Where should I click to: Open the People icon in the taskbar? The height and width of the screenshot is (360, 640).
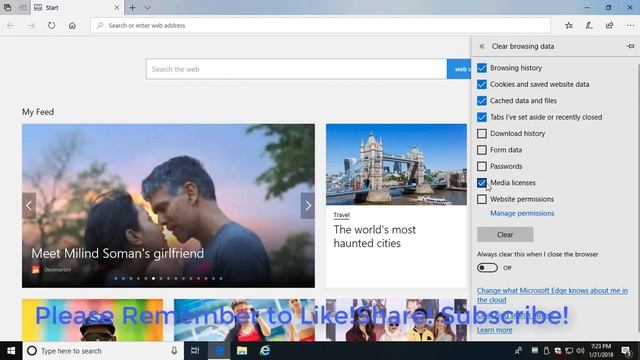pyautogui.click(x=518, y=351)
